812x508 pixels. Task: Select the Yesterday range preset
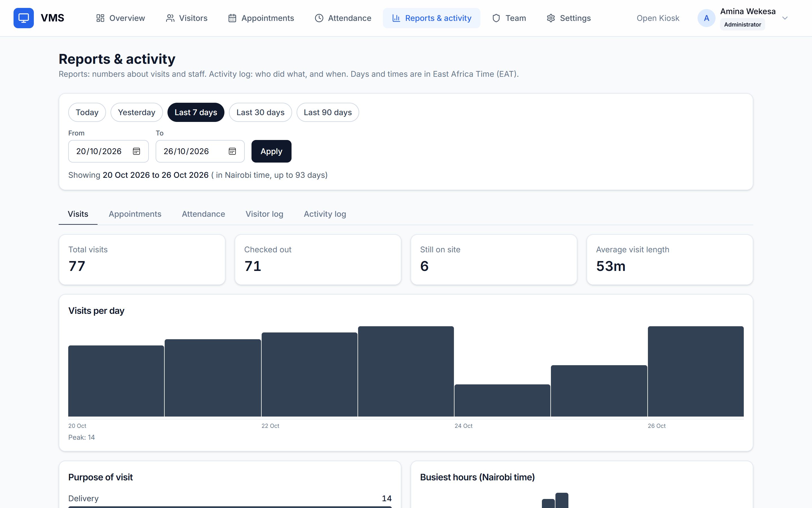[136, 112]
